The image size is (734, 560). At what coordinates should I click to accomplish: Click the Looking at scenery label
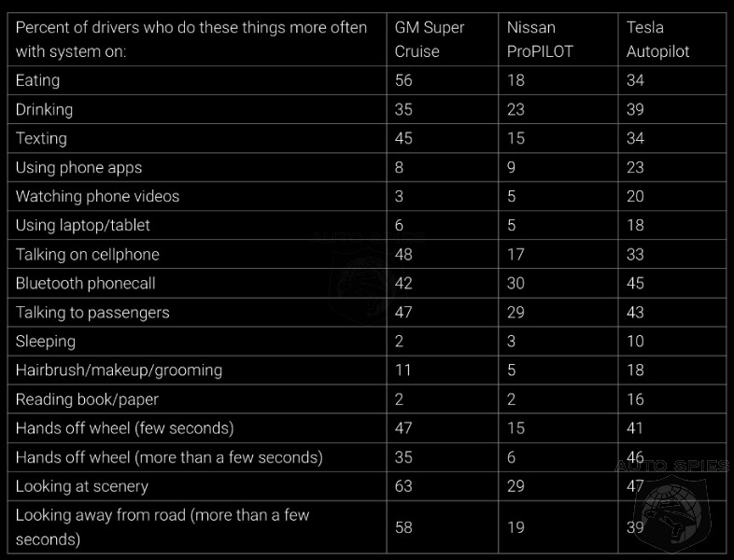(x=82, y=486)
